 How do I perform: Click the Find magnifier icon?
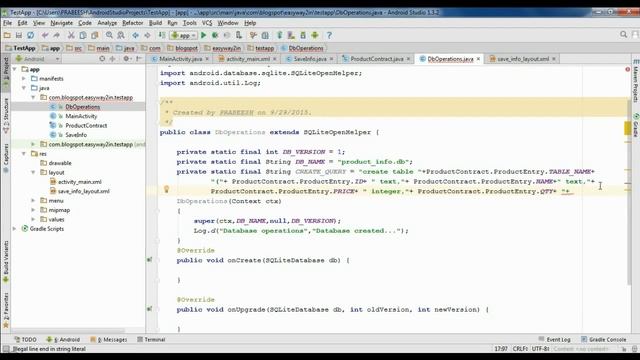(109, 36)
